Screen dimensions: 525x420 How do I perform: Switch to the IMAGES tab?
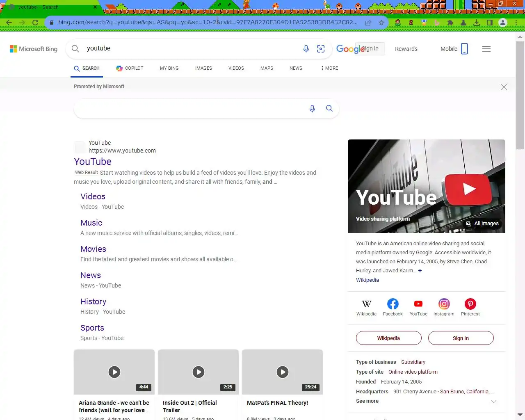tap(203, 68)
